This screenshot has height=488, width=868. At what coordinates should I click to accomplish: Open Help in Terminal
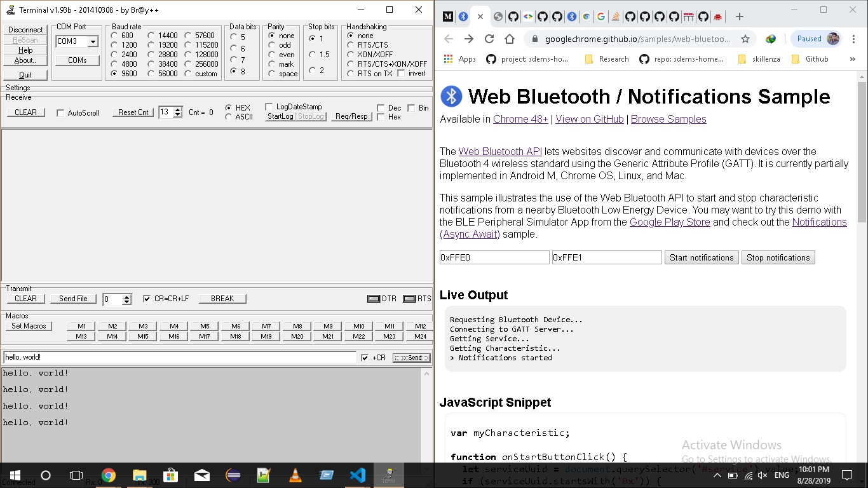25,50
